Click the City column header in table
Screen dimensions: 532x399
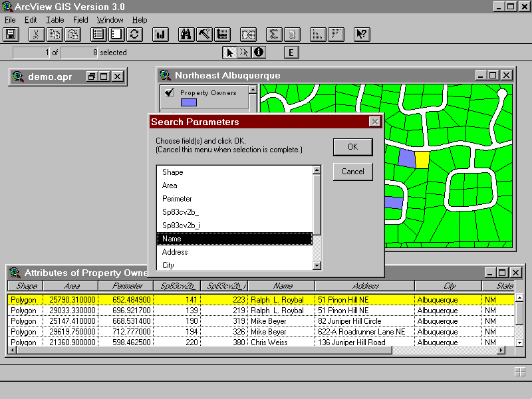[448, 286]
